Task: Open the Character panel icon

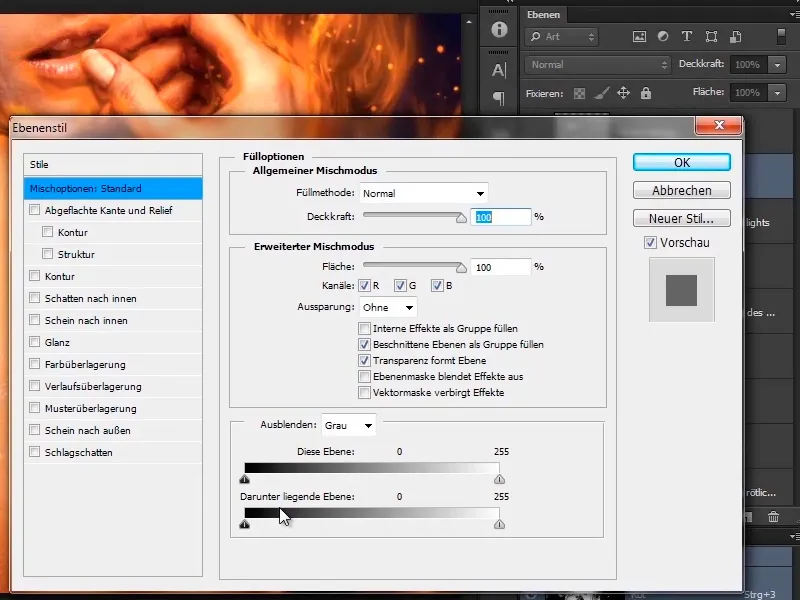Action: (499, 70)
